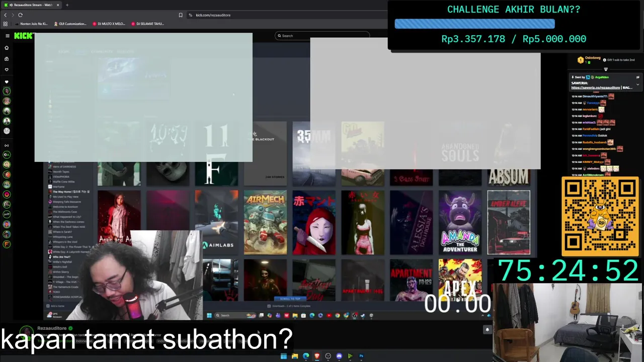Image resolution: width=644 pixels, height=362 pixels.
Task: Open the DJ MULTO X MELO bookmark
Action: 109,24
